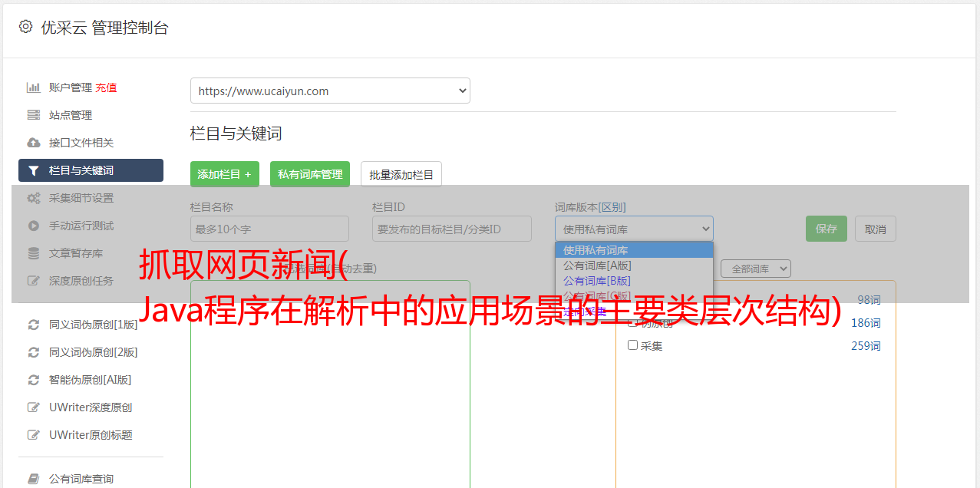Click the green 添加栏目 + button
980x488 pixels.
coord(225,174)
